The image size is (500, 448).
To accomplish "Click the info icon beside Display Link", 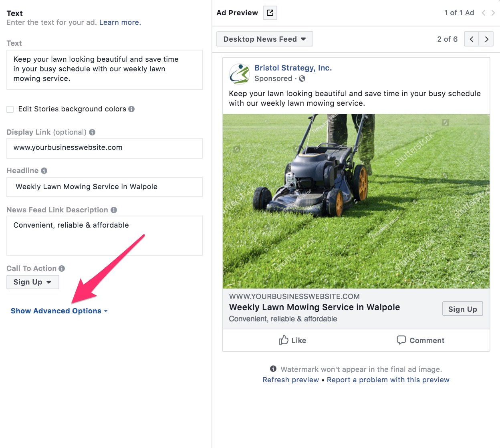I will 93,132.
